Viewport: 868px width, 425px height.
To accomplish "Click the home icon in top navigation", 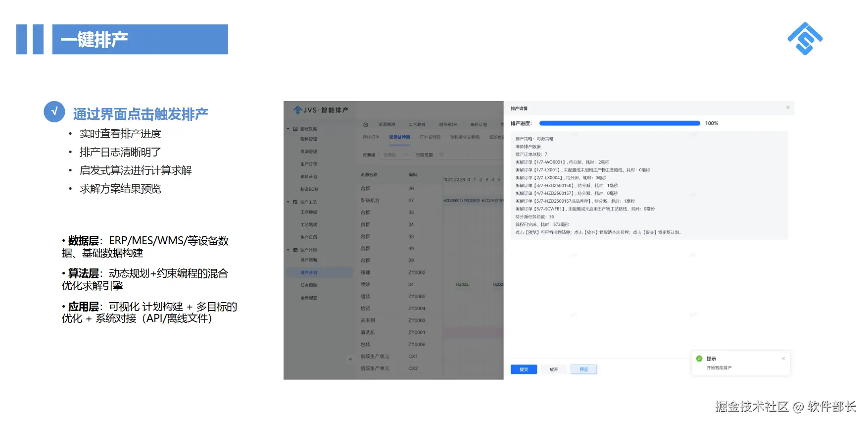I will [x=366, y=125].
